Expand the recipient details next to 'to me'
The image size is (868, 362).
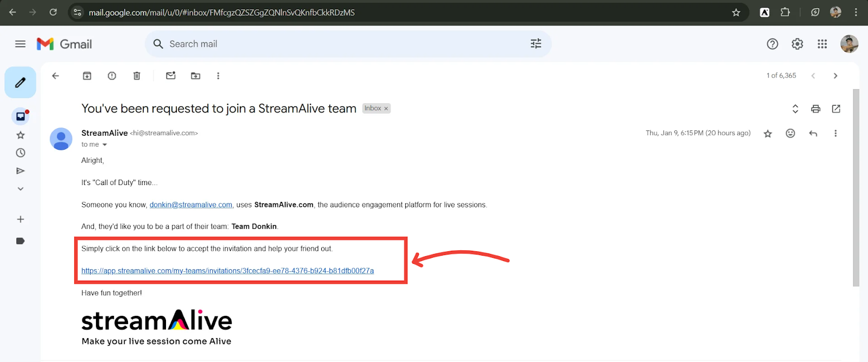tap(105, 145)
